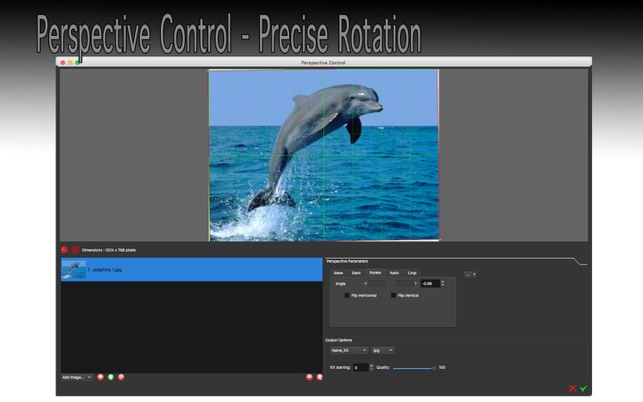Click the green circle icon below image list

tap(111, 377)
